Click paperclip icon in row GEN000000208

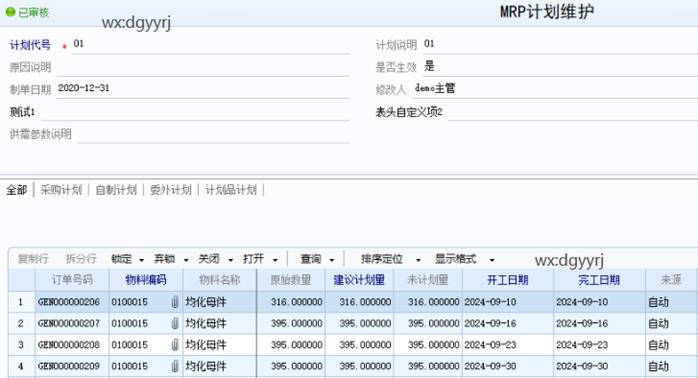[175, 345]
